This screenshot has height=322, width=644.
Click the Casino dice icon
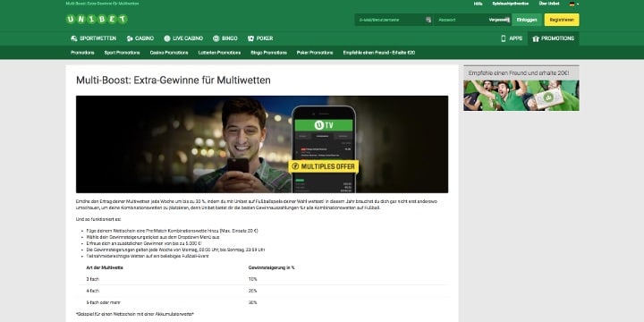pyautogui.click(x=130, y=38)
